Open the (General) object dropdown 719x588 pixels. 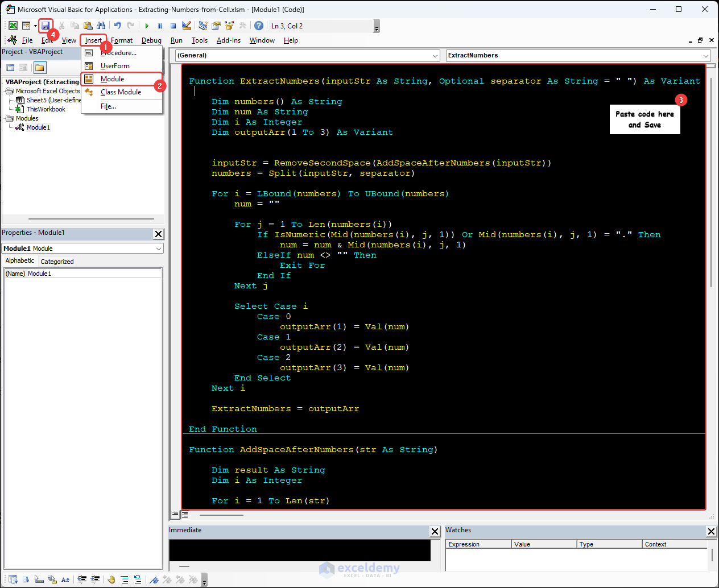(435, 56)
